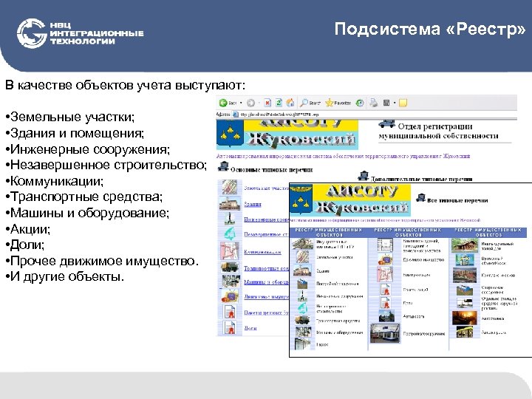532x399 pixels.
Task: Click the History clock icon
Action: [360, 103]
